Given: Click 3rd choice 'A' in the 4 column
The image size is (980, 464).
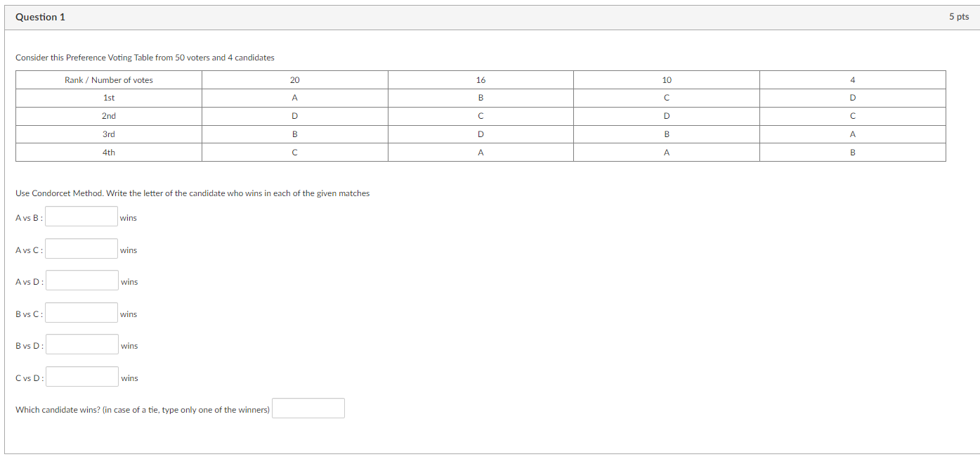Looking at the screenshot, I should [x=853, y=134].
